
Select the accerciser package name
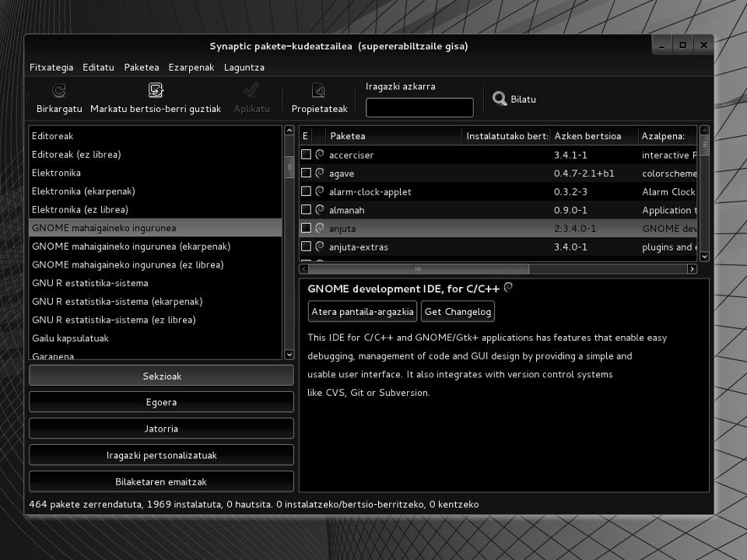351,155
